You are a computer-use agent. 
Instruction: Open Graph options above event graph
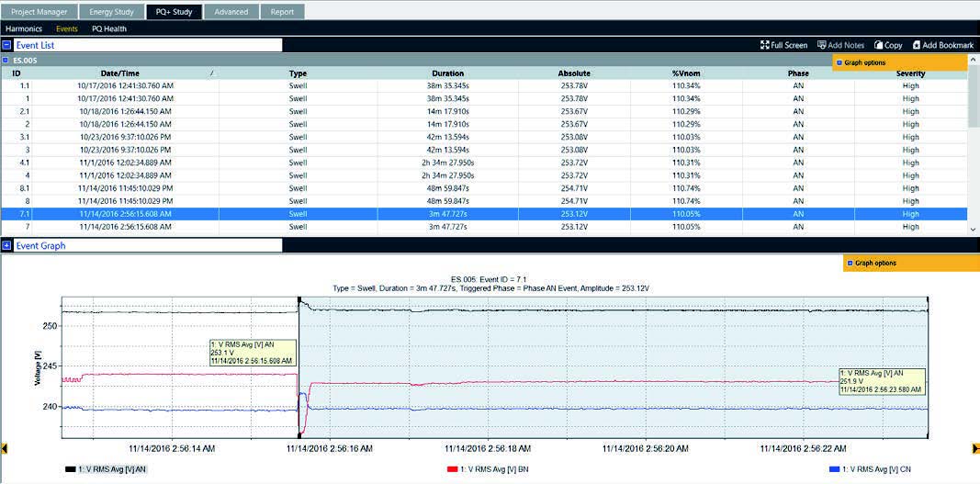pyautogui.click(x=911, y=264)
